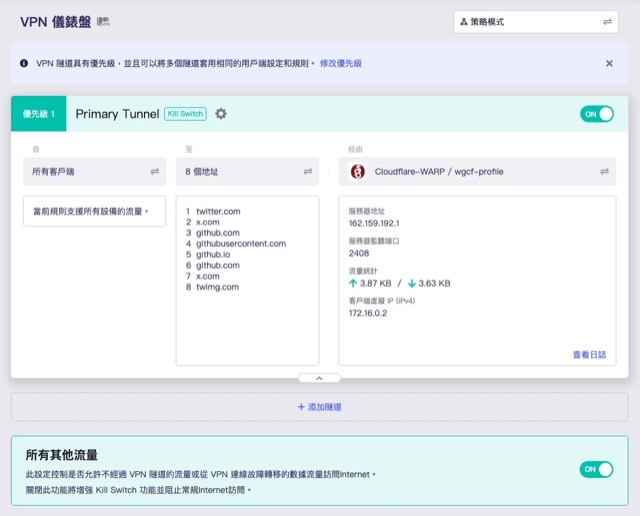The width and height of the screenshot is (640, 516).
Task: Dismiss the priority info banner
Action: click(609, 63)
